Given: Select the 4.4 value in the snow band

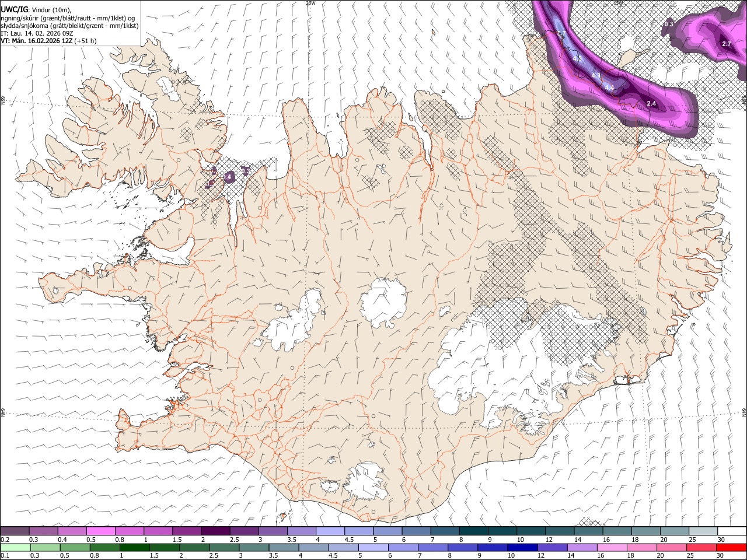Looking at the screenshot, I should (609, 88).
